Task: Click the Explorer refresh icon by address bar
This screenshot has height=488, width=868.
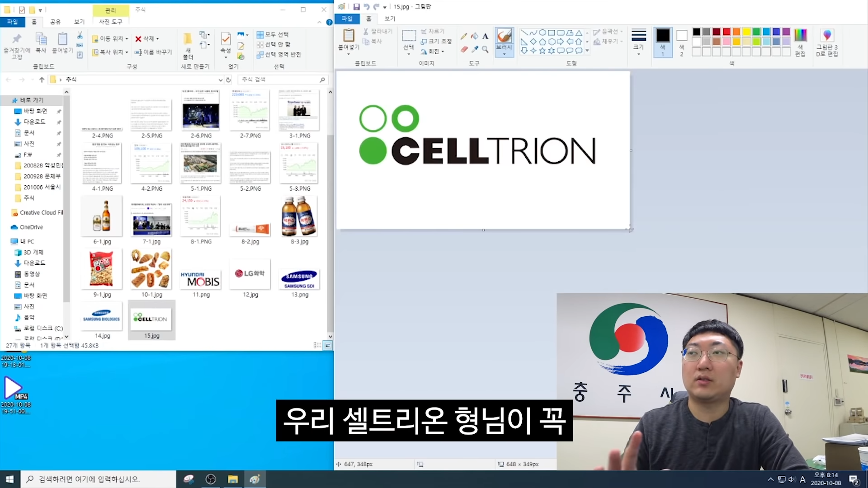Action: click(x=228, y=80)
